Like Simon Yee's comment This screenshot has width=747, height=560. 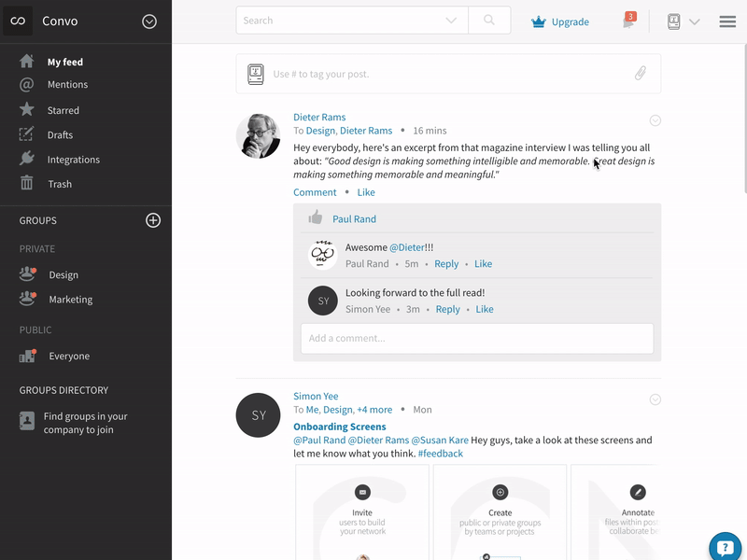[x=485, y=309]
